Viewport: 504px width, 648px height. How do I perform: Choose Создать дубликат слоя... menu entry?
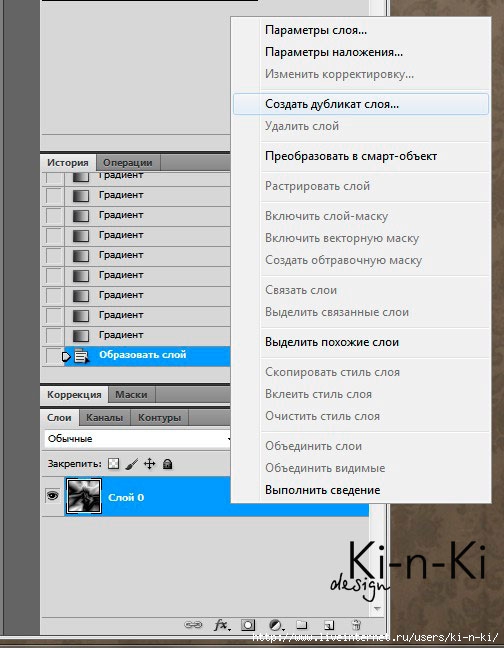[361, 104]
